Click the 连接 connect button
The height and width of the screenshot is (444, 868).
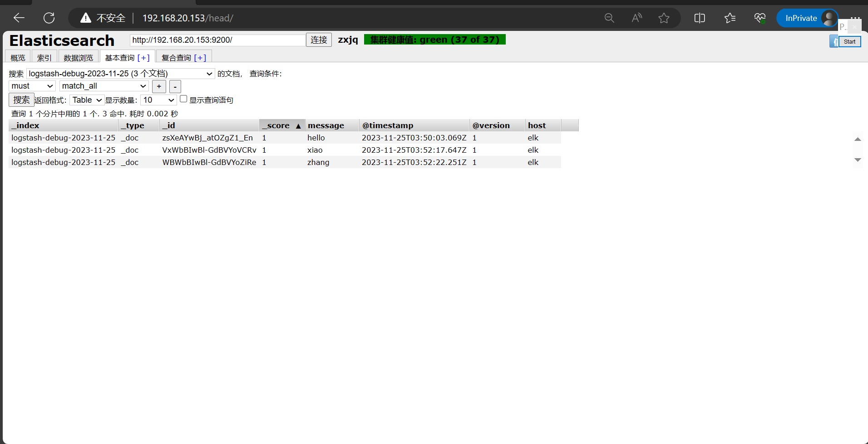click(319, 40)
